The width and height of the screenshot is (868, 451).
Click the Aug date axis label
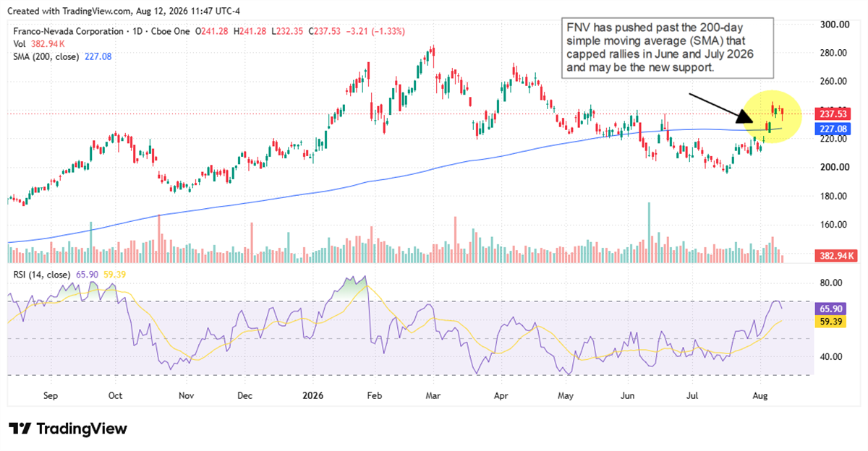coord(759,396)
